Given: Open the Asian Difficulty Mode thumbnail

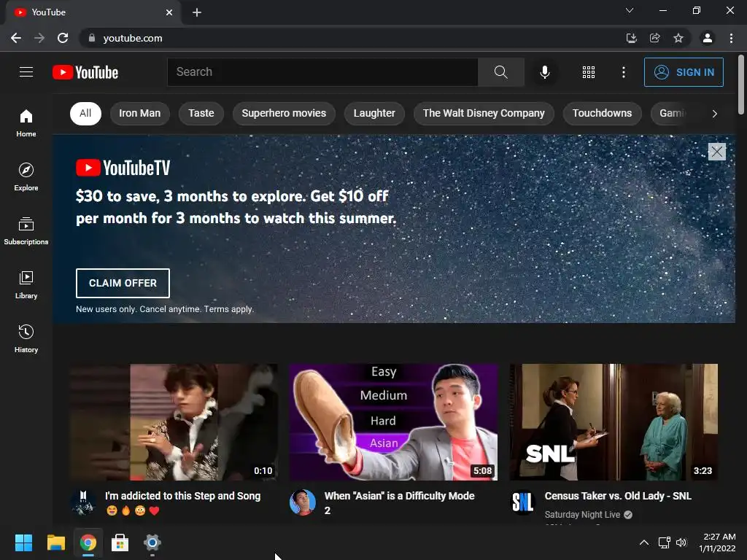Looking at the screenshot, I should click(393, 422).
